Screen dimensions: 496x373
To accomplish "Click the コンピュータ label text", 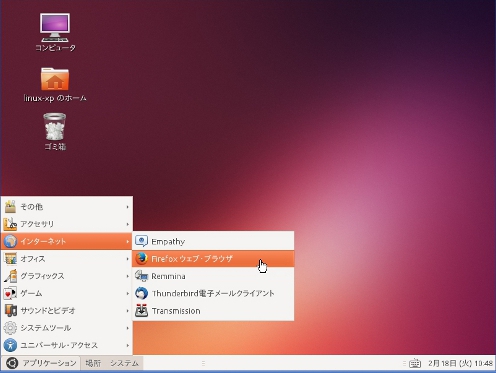I will tap(55, 48).
